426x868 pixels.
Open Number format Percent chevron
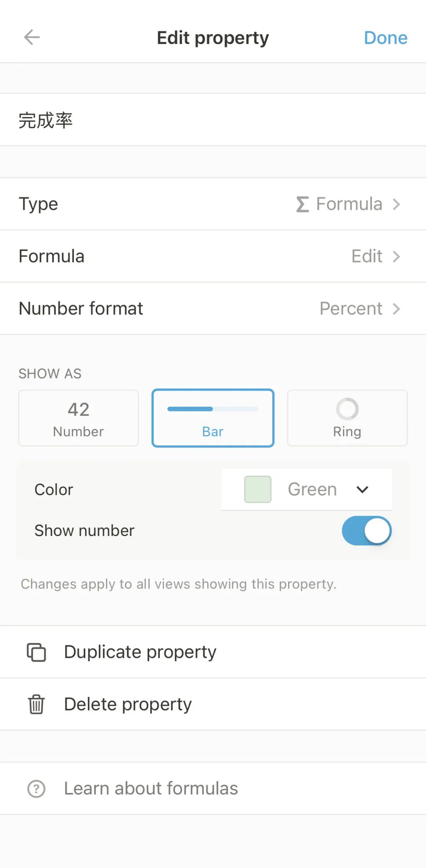click(x=396, y=309)
